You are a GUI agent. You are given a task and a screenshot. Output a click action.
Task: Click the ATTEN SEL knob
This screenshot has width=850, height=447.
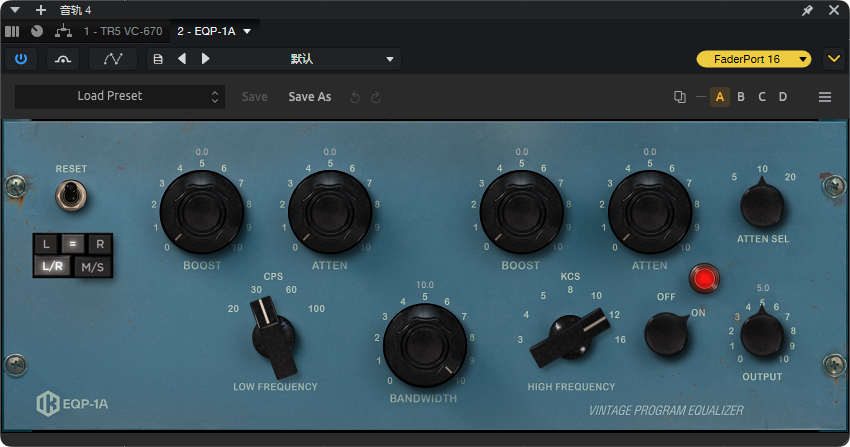coord(762,205)
